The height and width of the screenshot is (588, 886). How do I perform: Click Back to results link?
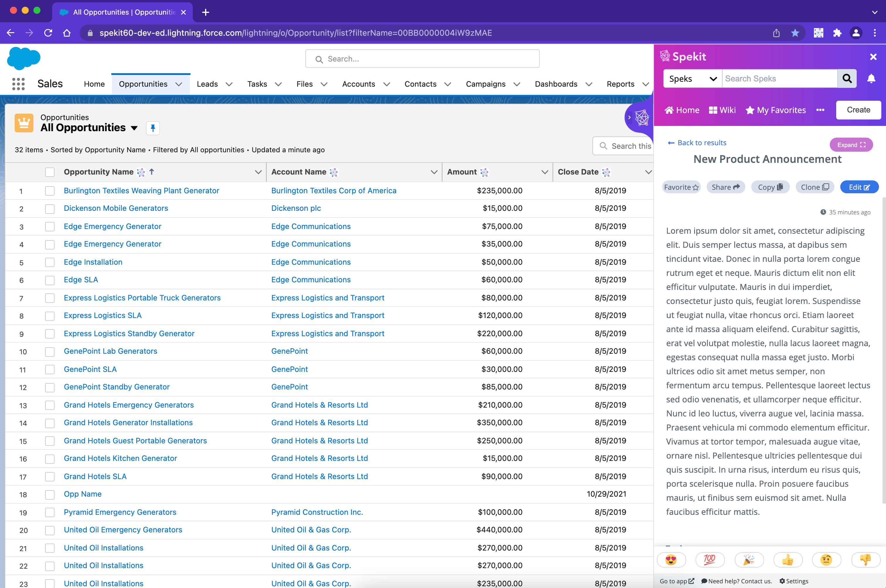pos(697,143)
